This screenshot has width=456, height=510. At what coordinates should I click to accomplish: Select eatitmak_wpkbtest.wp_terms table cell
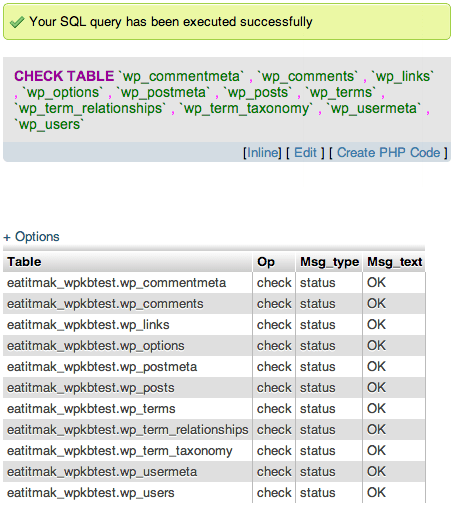(128, 409)
